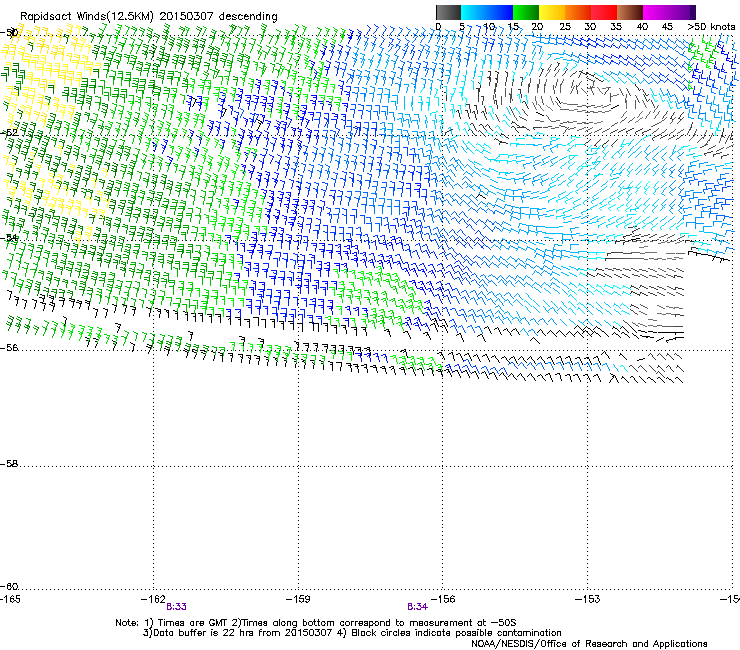740x650 pixels.
Task: Click the '-60' latitude axis label
Action: pyautogui.click(x=9, y=587)
